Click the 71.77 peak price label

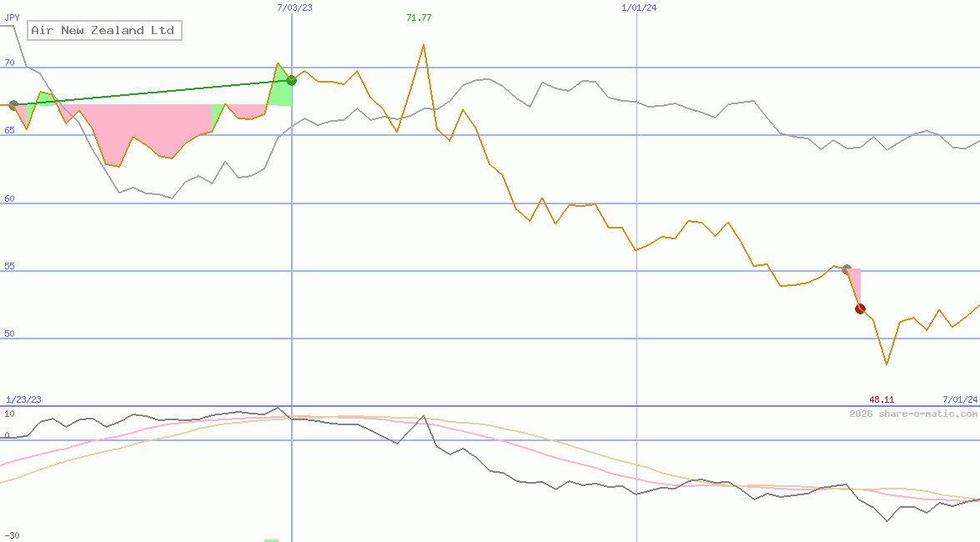(419, 16)
